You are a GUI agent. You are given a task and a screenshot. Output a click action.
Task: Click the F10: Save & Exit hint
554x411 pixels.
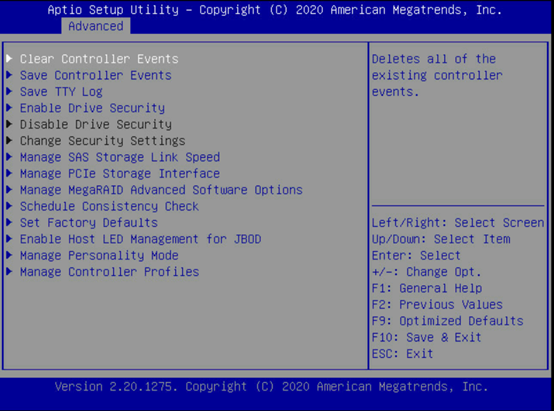click(x=426, y=337)
